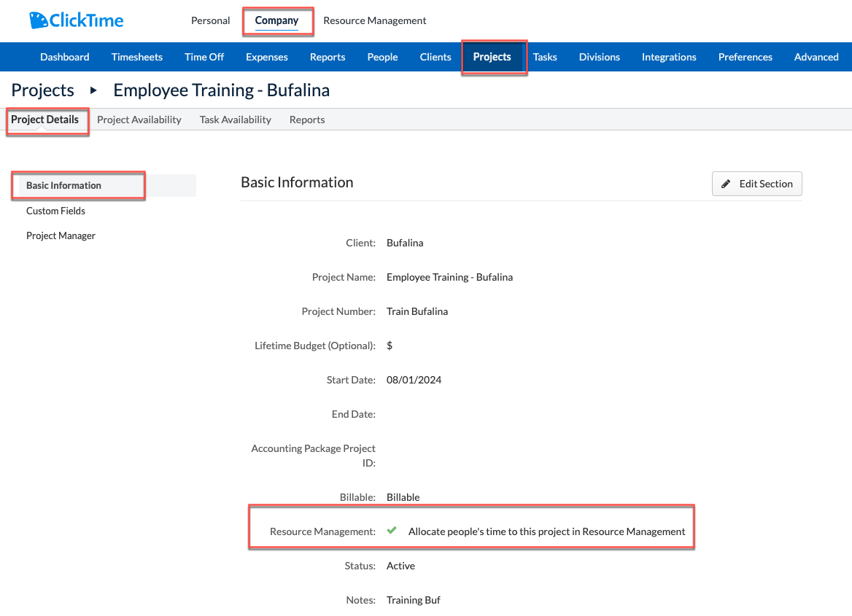Open the Preferences tab
Viewport: 852px width, 616px height.
(745, 57)
